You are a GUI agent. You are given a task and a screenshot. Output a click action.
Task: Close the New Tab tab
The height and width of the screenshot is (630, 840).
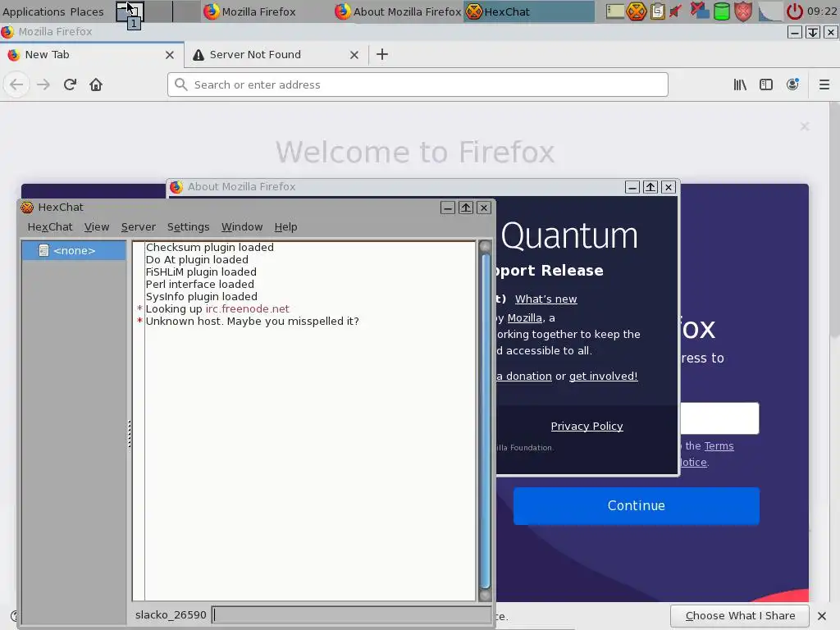pos(169,55)
